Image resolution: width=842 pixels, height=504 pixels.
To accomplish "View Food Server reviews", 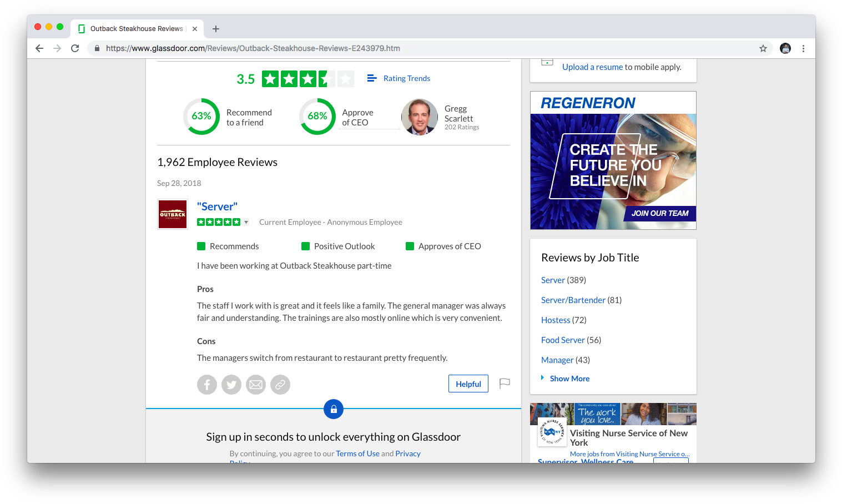I will 563,340.
